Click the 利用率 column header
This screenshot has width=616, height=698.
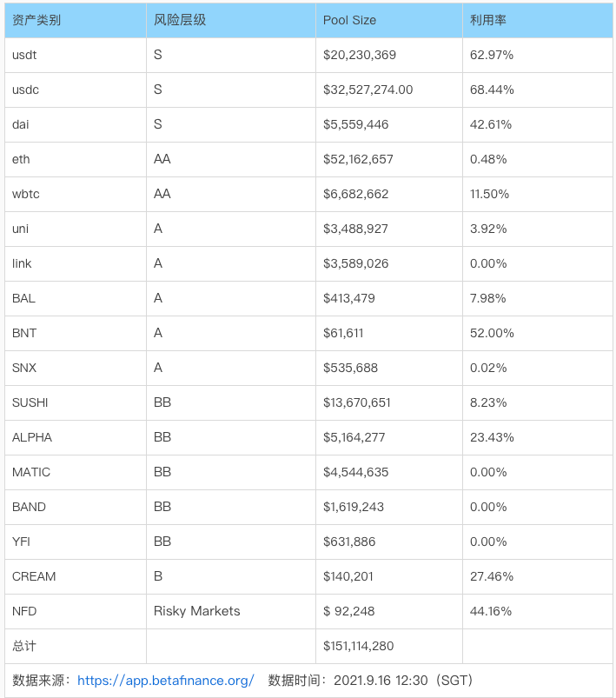point(488,20)
